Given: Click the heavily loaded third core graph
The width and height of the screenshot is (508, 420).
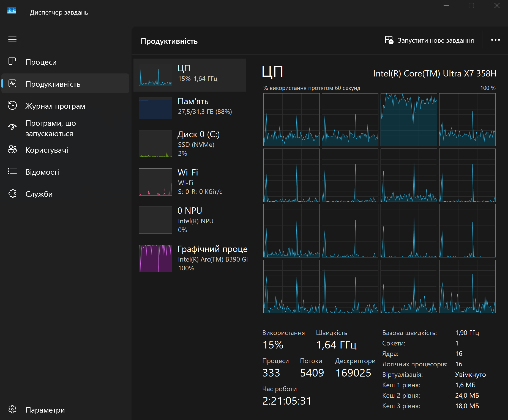Looking at the screenshot, I should click(x=409, y=120).
